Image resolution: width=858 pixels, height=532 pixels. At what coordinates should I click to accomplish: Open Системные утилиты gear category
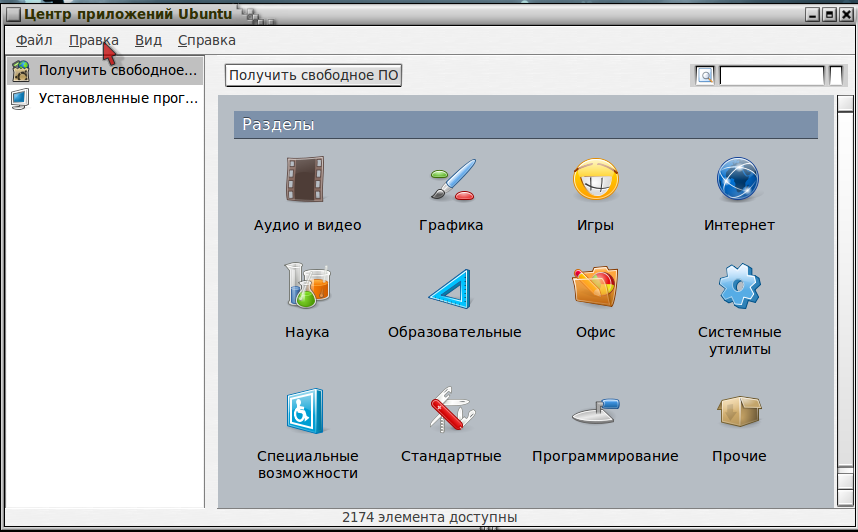coord(739,287)
